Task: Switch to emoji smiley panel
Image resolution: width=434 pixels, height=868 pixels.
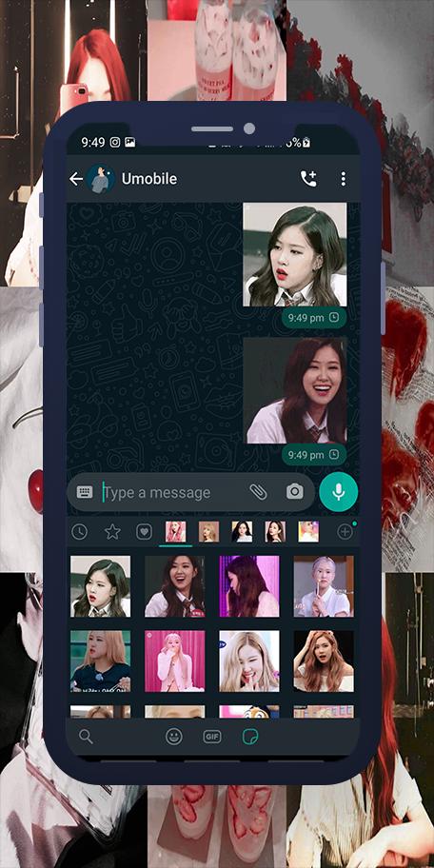Action: [x=174, y=737]
